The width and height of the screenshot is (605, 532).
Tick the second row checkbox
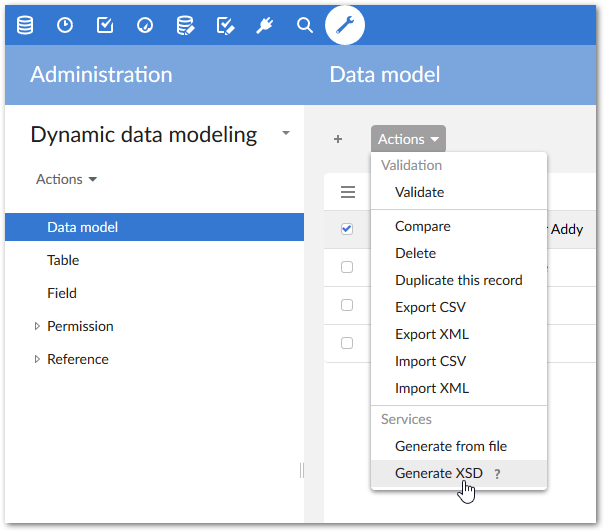tap(347, 267)
